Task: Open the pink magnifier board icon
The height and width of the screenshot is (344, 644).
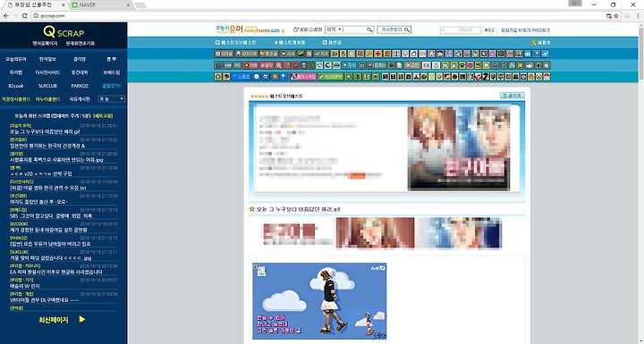Action: (x=278, y=65)
